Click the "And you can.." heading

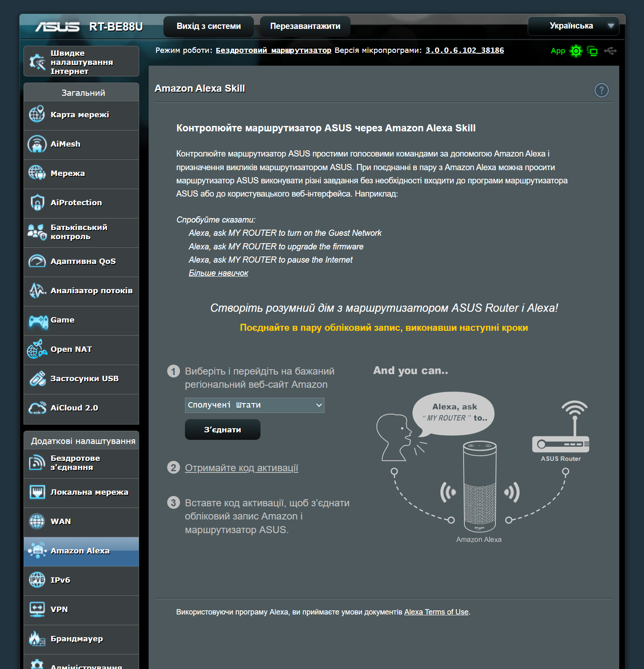pyautogui.click(x=411, y=370)
